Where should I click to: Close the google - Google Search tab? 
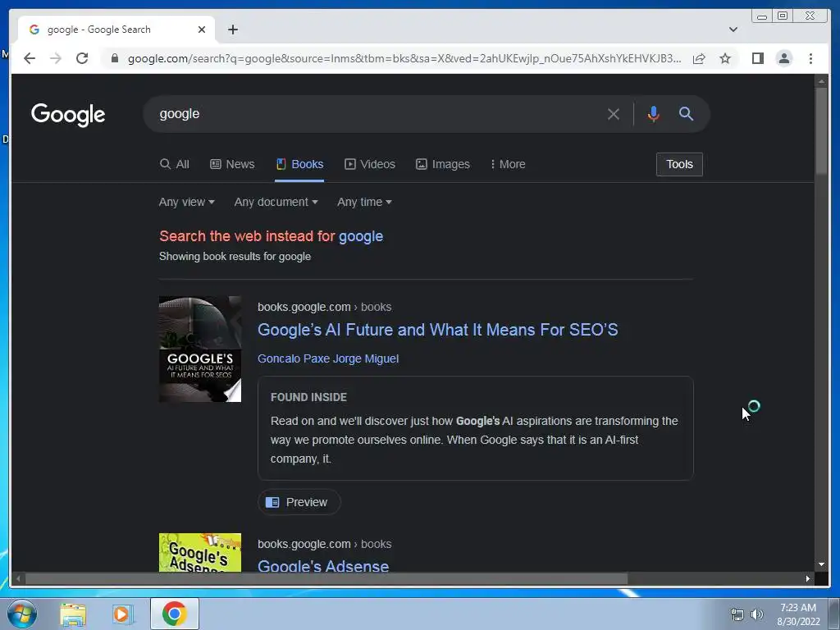click(202, 30)
